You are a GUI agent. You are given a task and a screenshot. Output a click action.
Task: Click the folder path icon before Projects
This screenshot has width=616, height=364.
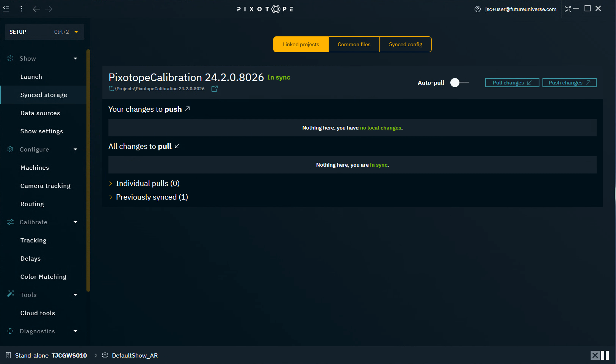(111, 89)
